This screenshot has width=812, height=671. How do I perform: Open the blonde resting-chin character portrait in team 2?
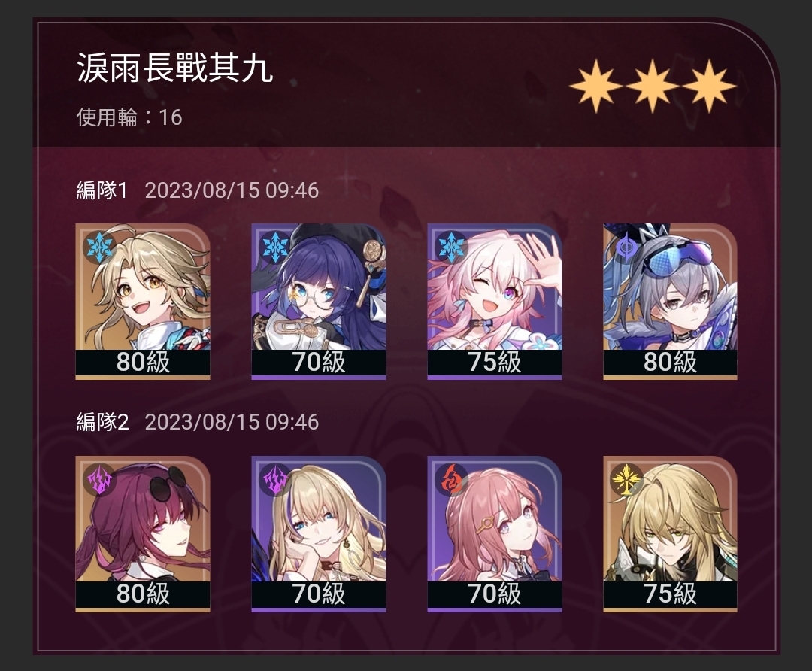[x=319, y=534]
